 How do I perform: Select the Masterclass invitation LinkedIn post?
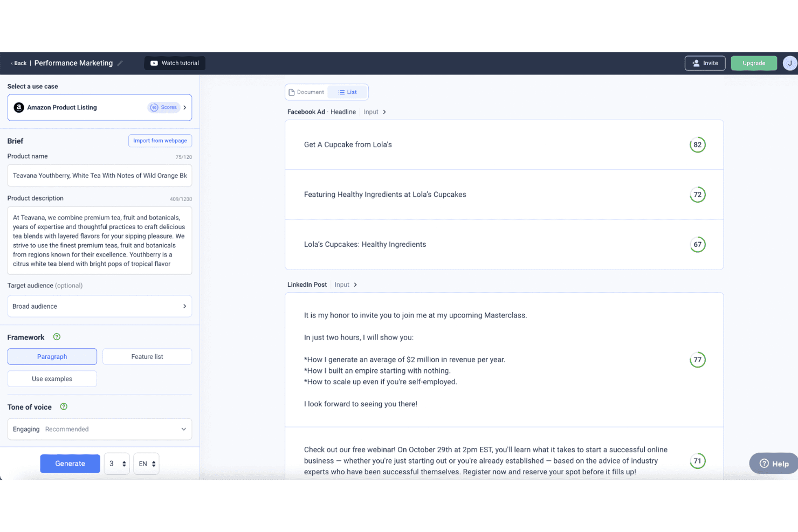coord(504,360)
